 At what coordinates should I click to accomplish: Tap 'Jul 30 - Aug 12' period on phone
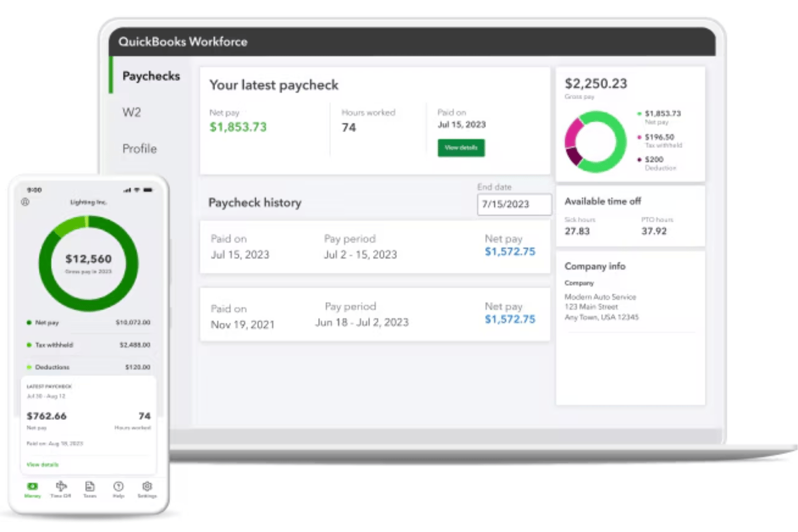tap(46, 396)
